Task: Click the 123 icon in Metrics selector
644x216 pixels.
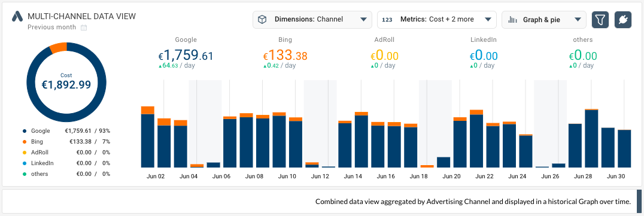Action: [387, 19]
